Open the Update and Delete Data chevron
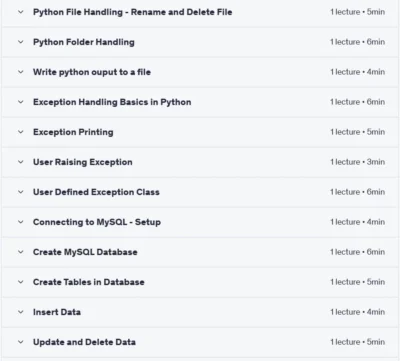Viewport: 400px width, 361px height. click(x=21, y=342)
